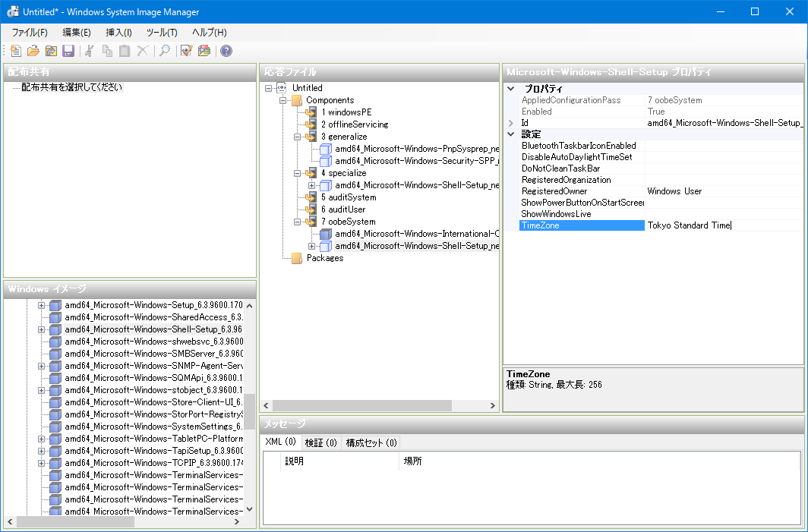Collapse the 7 oobeSystem pass
The width and height of the screenshot is (808, 532).
[298, 222]
